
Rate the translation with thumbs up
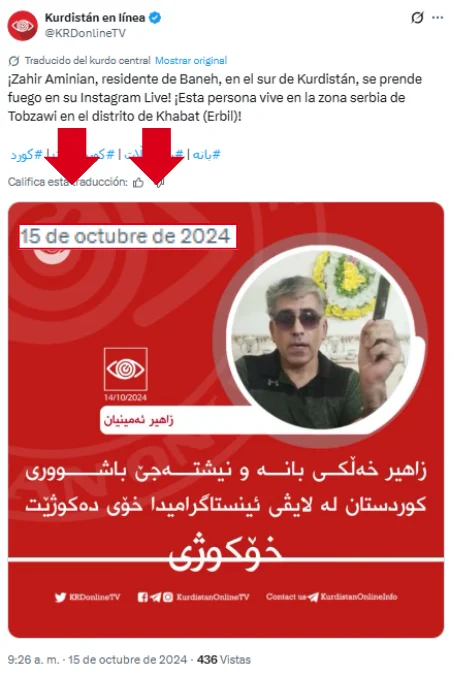click(x=138, y=183)
